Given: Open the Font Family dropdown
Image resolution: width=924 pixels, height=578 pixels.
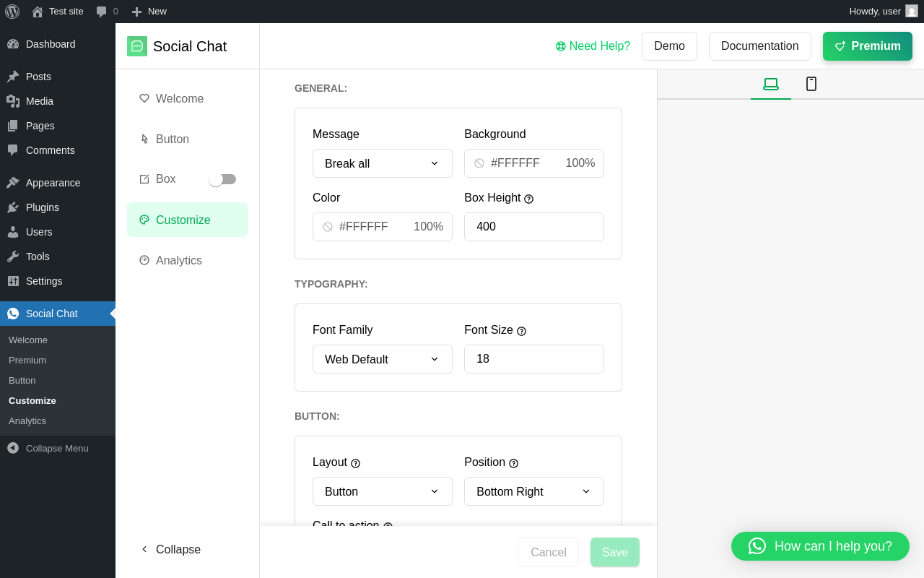Looking at the screenshot, I should coord(383,359).
